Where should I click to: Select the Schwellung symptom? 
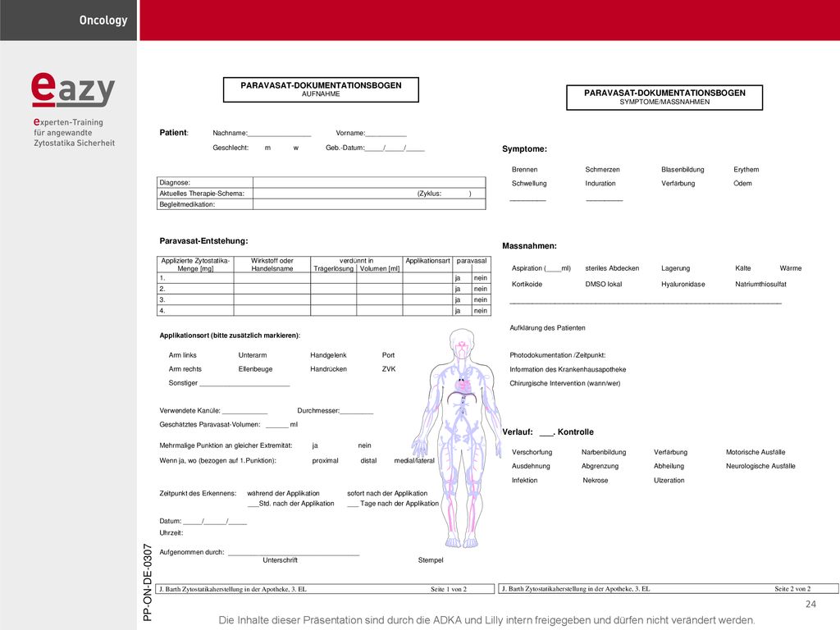529,184
